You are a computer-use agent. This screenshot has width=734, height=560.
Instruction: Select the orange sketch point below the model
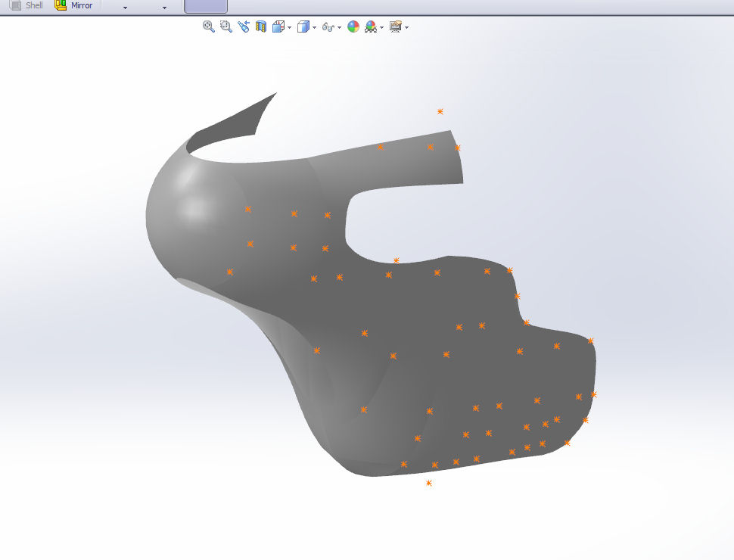[x=429, y=483]
